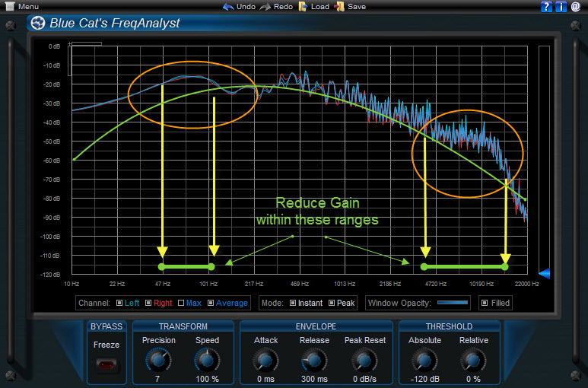
Task: Click the Load text label
Action: 320,6
